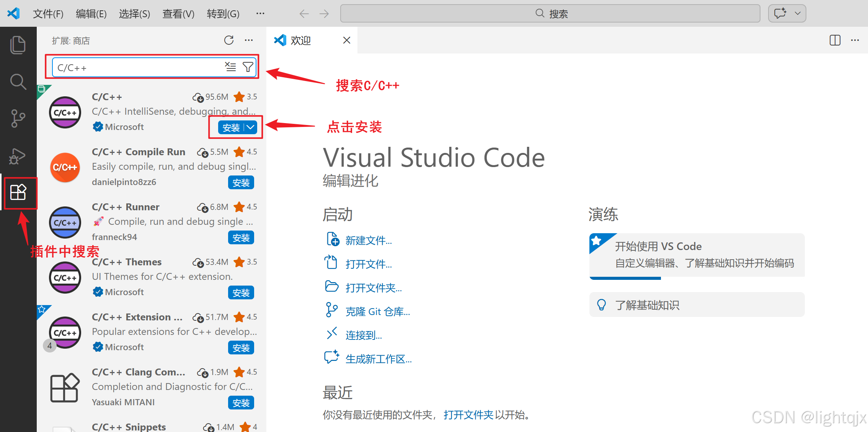Open the Explorer view icon
The height and width of the screenshot is (432, 868).
[x=18, y=45]
